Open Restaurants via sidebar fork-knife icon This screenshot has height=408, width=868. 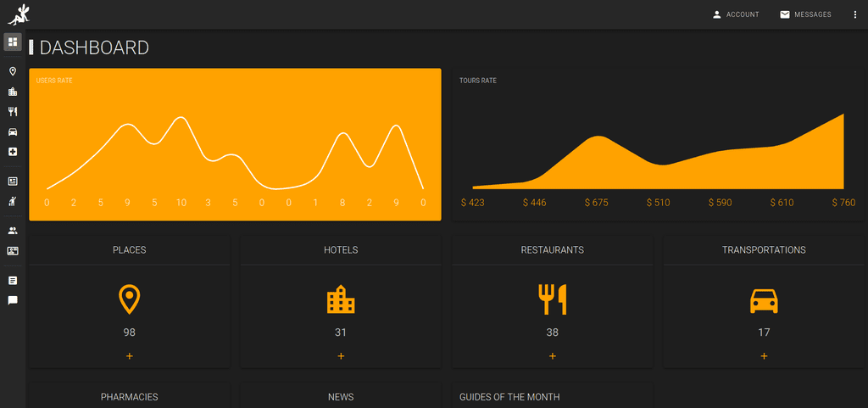click(x=13, y=112)
